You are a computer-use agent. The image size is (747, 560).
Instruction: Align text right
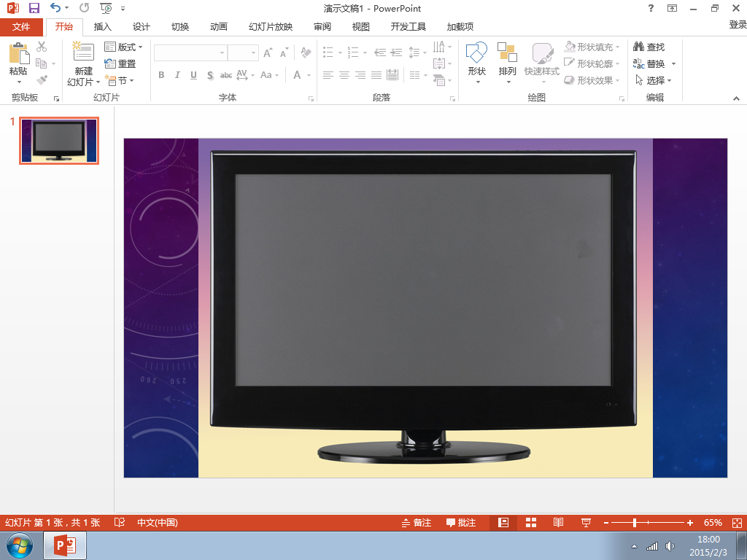coord(360,75)
